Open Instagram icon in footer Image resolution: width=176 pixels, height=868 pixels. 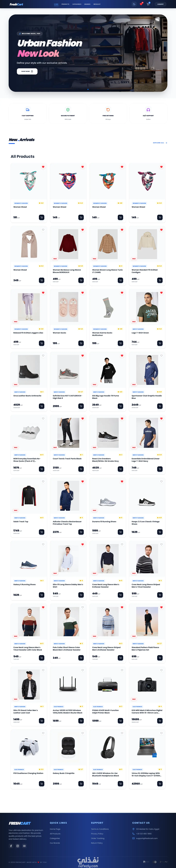click(18, 846)
